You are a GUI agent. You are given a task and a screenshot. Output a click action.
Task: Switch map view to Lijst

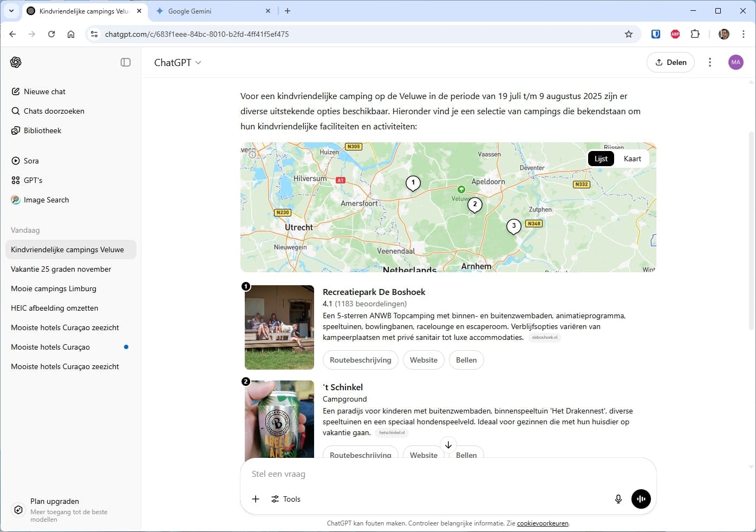tap(601, 159)
